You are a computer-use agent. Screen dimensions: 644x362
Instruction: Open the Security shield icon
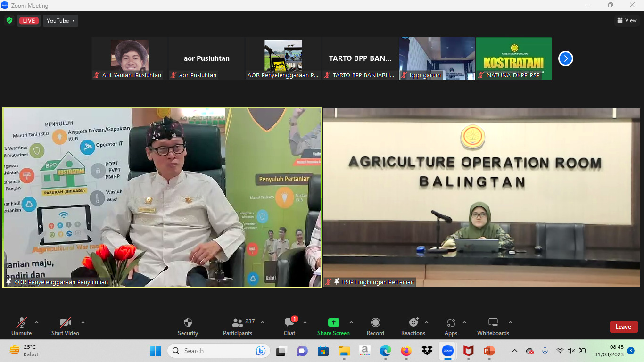tap(188, 322)
